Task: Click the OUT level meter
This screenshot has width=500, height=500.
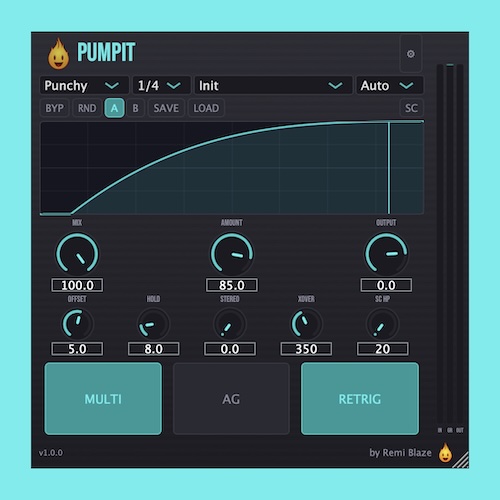Action: click(x=460, y=245)
